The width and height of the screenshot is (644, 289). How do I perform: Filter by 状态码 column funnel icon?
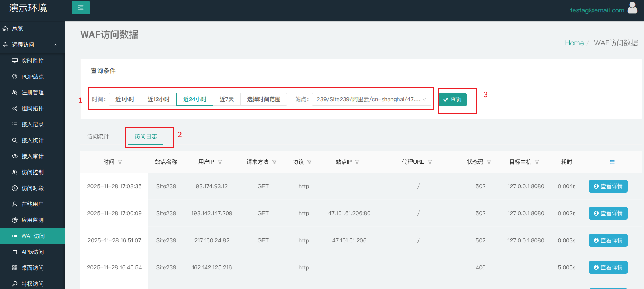coord(489,162)
